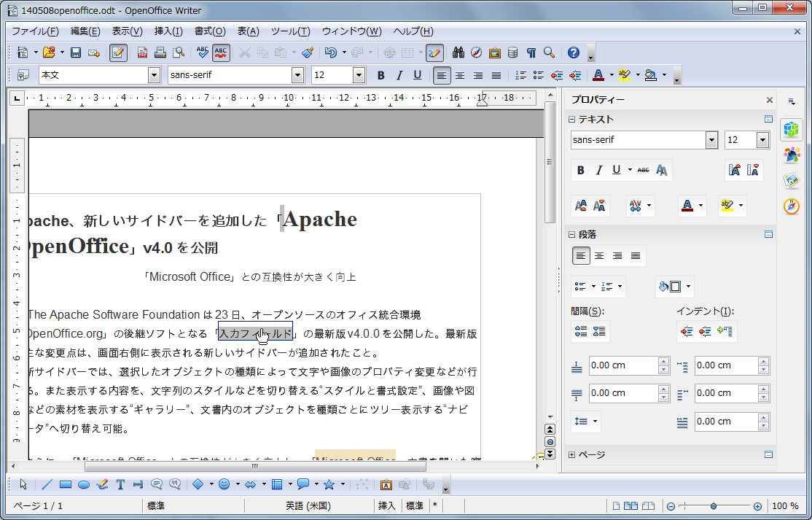Apply bold formatting in the Properties panel
The height and width of the screenshot is (520, 812).
581,170
